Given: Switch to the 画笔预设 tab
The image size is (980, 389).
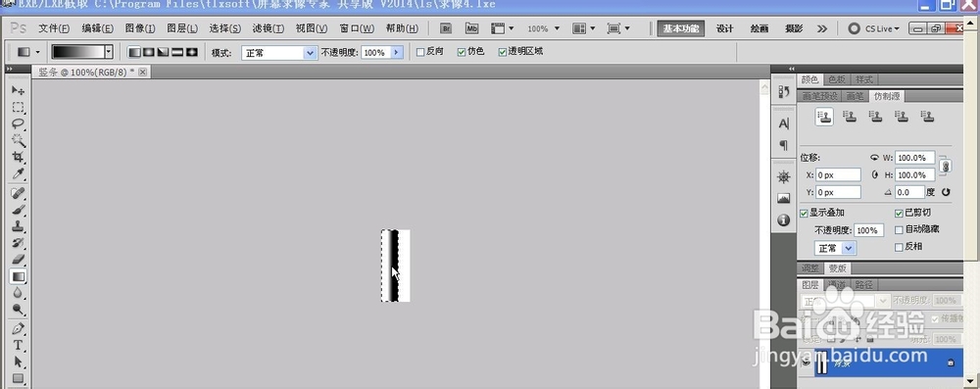Looking at the screenshot, I should pyautogui.click(x=819, y=96).
